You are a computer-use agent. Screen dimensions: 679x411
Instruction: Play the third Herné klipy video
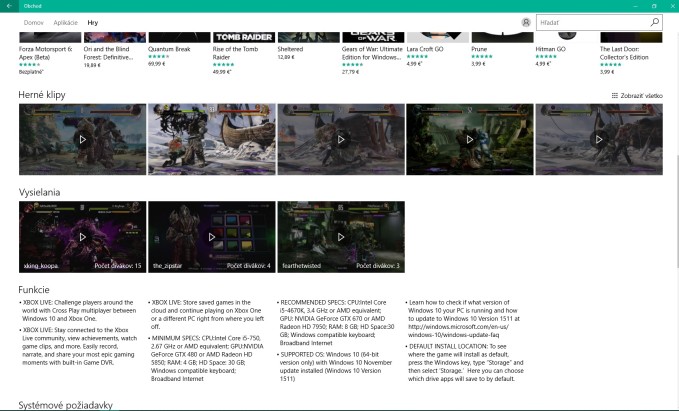coord(341,139)
